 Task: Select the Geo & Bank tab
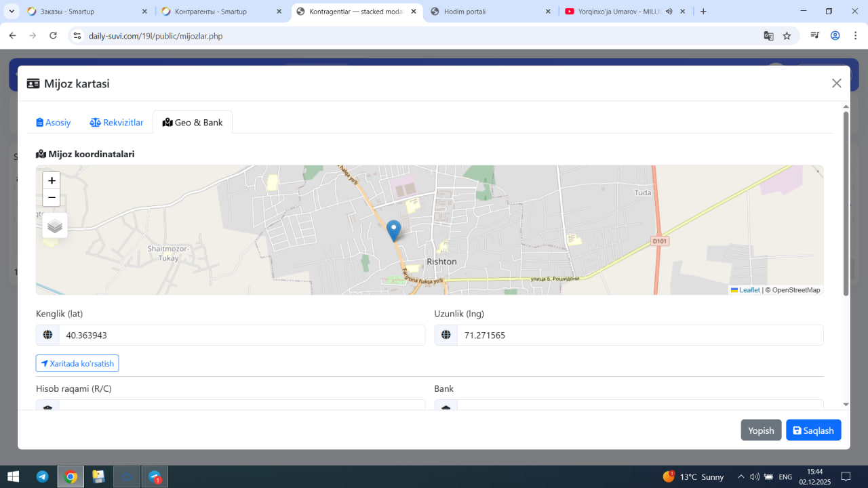click(193, 123)
